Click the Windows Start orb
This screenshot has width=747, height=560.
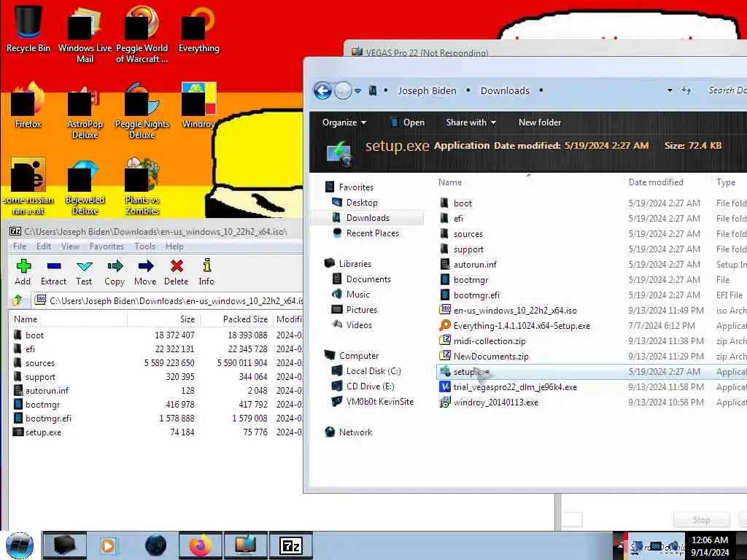[20, 545]
